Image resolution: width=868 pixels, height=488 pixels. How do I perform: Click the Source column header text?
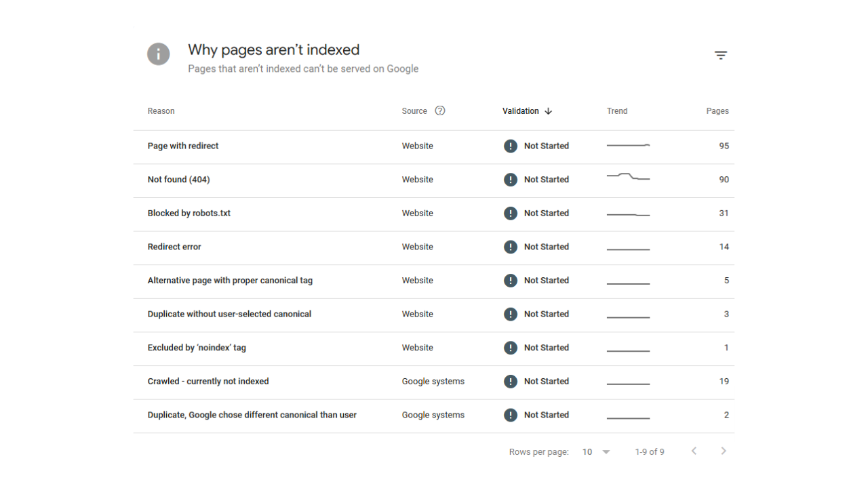tap(414, 111)
